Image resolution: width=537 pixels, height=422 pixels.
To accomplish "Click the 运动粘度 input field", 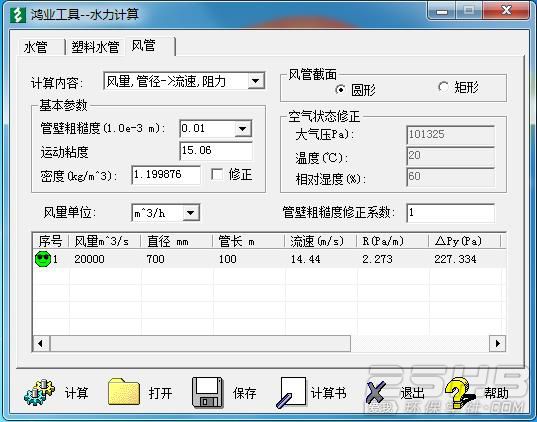I will pyautogui.click(x=216, y=151).
